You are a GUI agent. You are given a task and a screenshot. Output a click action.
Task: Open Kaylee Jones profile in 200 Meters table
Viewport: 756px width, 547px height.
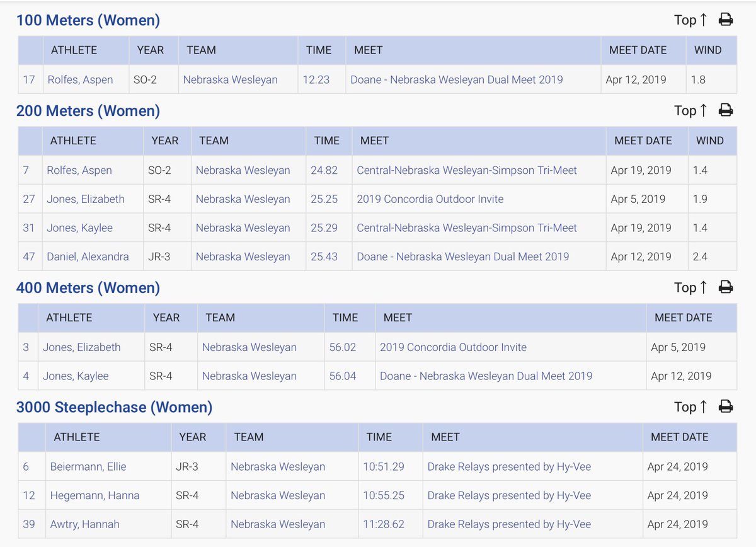click(79, 228)
